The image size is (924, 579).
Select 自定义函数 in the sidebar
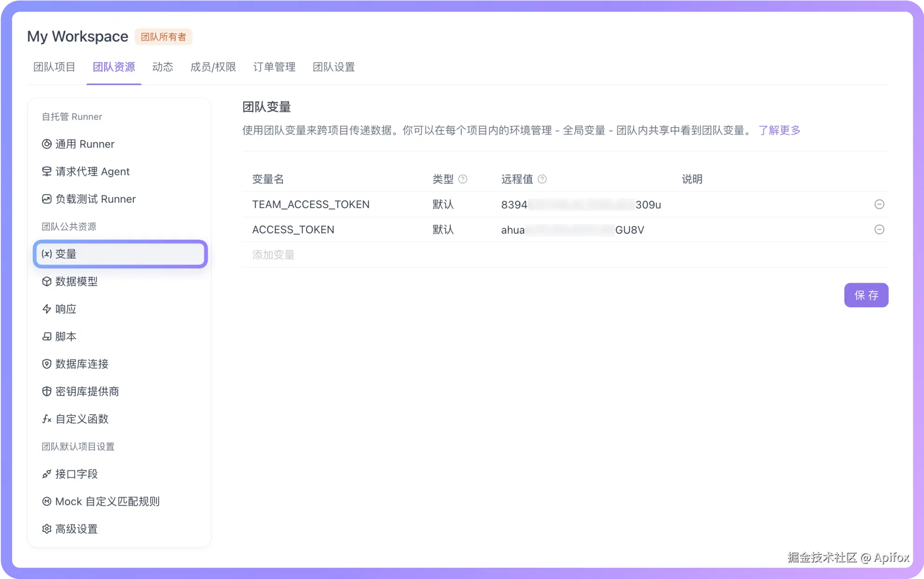81,419
